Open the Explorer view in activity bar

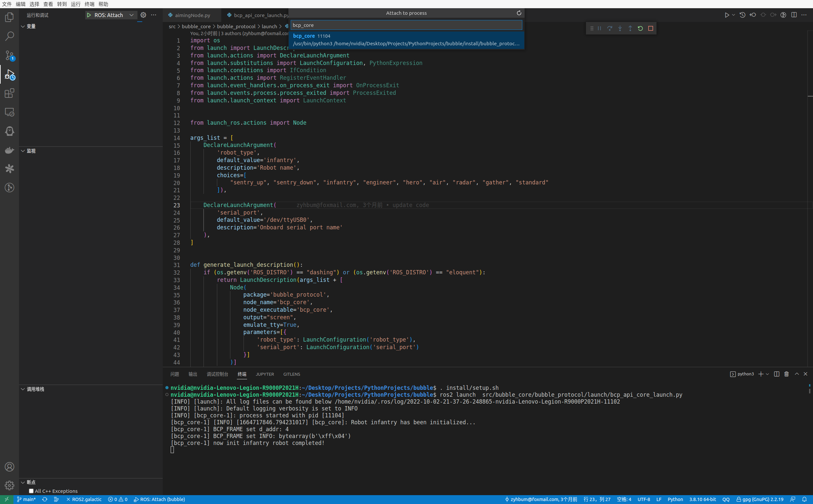pyautogui.click(x=9, y=17)
